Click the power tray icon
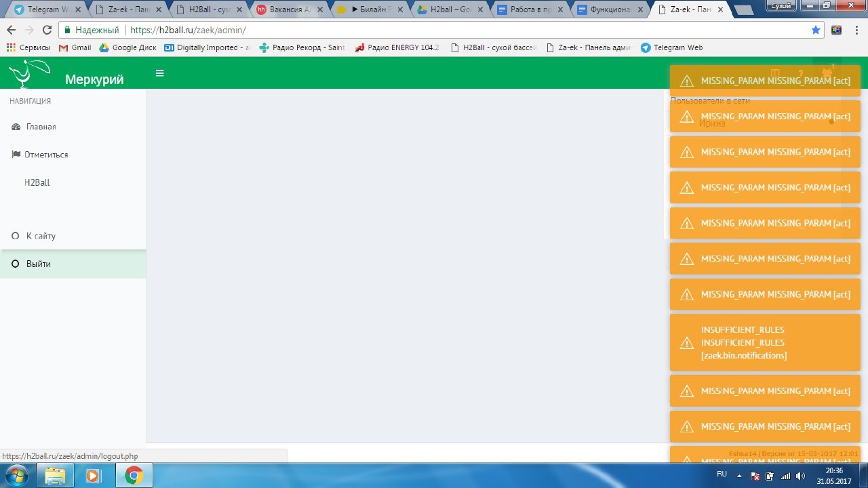868x488 pixels. [x=771, y=476]
